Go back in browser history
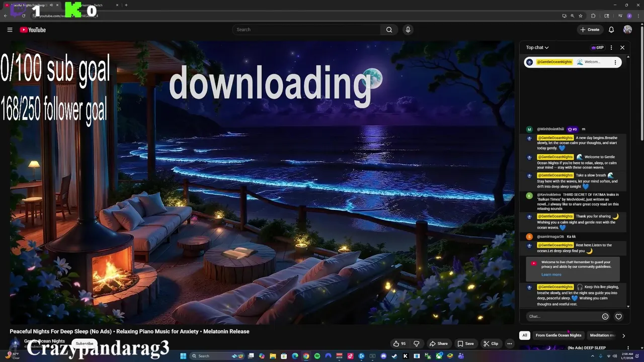The width and height of the screenshot is (644, 362). tap(6, 16)
